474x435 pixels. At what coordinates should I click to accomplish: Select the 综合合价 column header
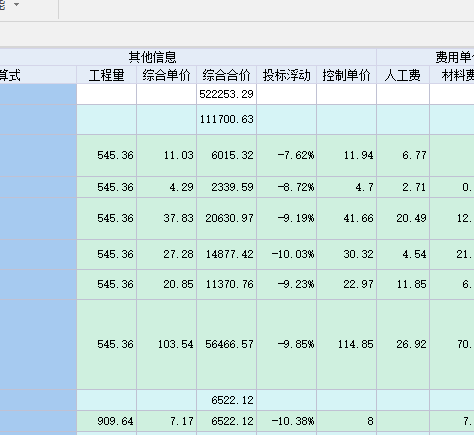tap(227, 75)
